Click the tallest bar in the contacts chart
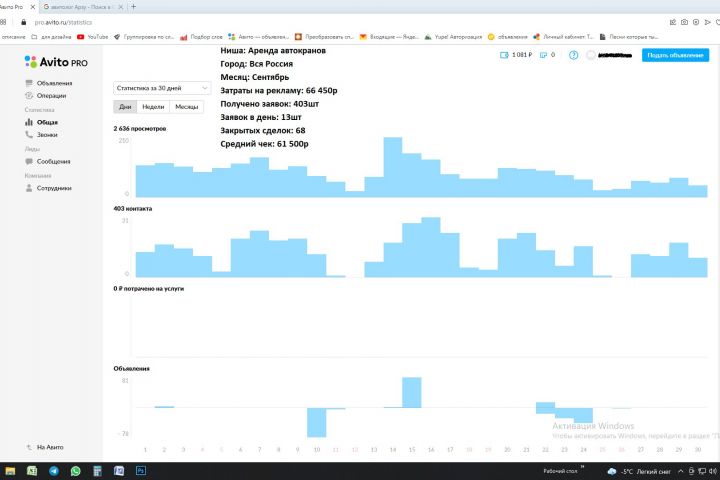720x480 pixels. (431, 247)
